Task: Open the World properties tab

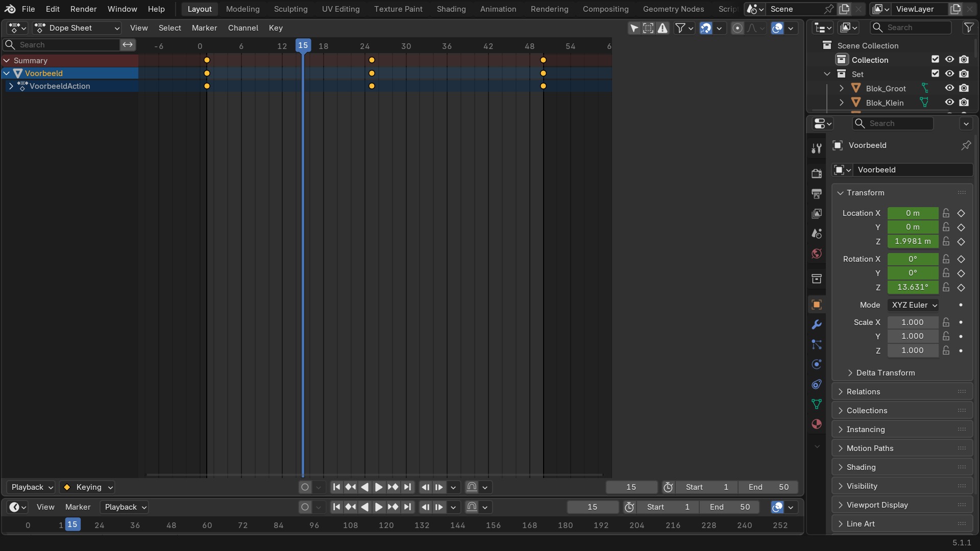Action: 817,254
